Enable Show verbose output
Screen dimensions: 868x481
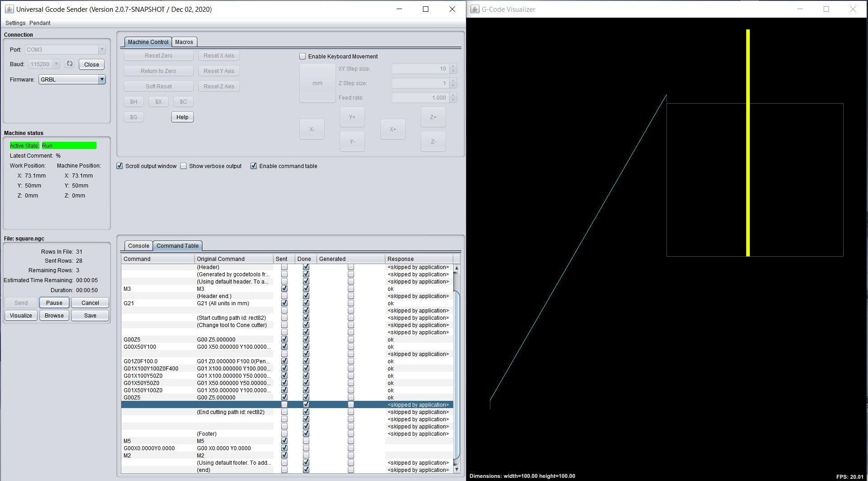tap(183, 166)
